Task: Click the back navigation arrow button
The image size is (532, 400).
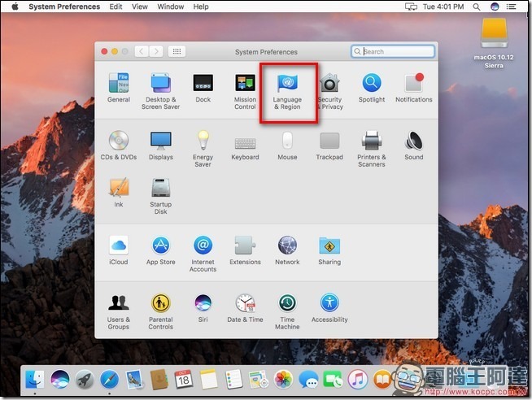Action: point(142,51)
